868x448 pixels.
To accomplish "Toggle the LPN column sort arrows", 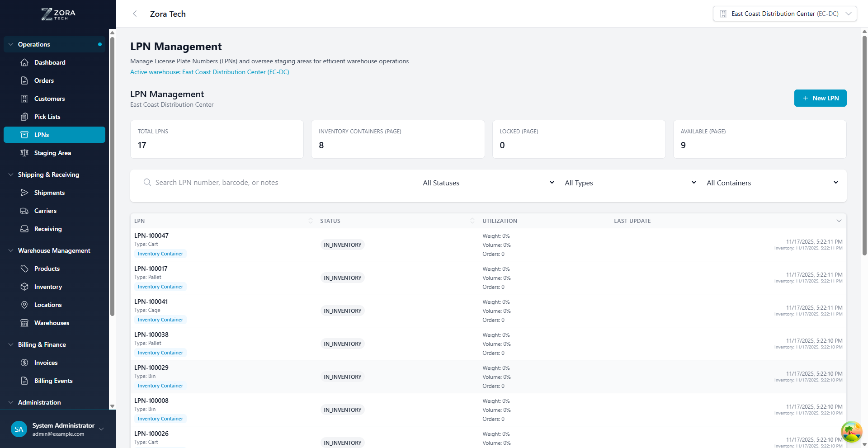I will click(311, 221).
